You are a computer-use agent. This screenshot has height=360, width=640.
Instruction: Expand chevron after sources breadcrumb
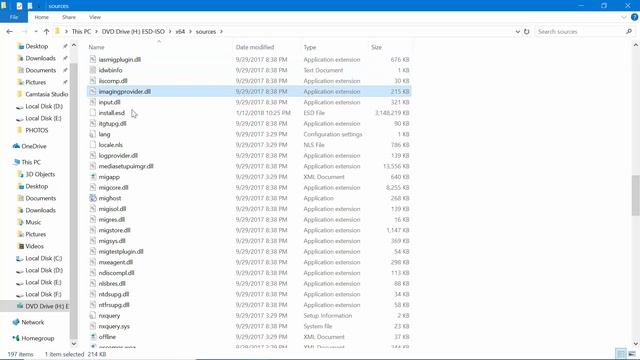[x=222, y=31]
